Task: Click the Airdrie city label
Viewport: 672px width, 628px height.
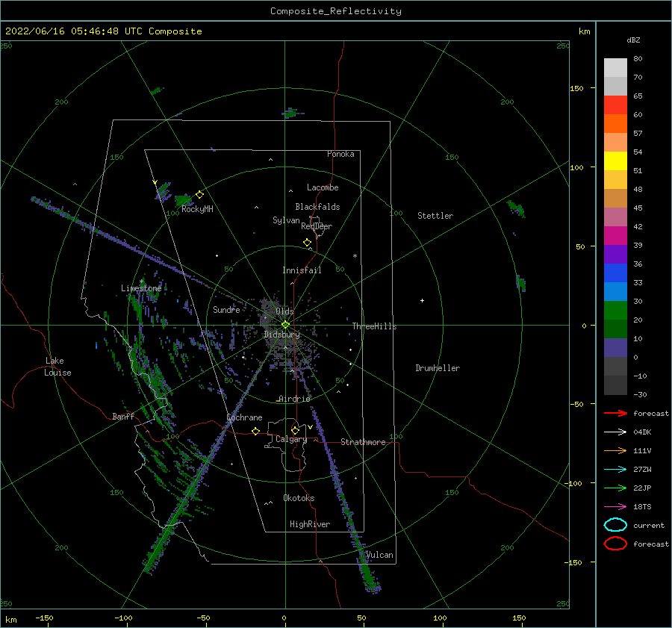Action: point(294,399)
